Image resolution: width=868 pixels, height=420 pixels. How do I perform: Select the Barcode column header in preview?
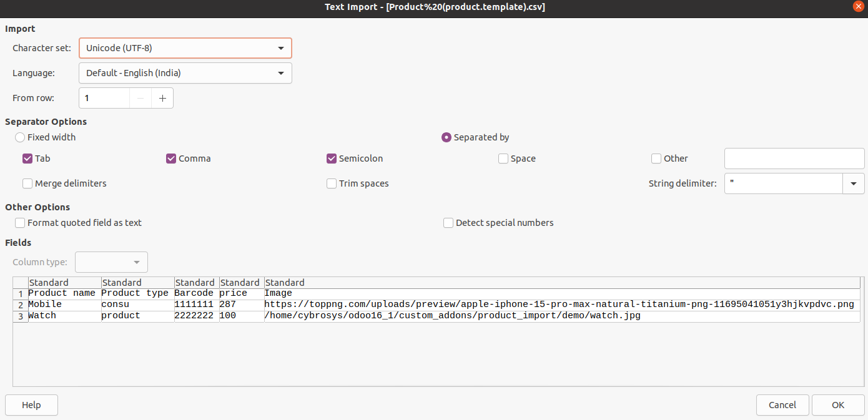pos(195,283)
